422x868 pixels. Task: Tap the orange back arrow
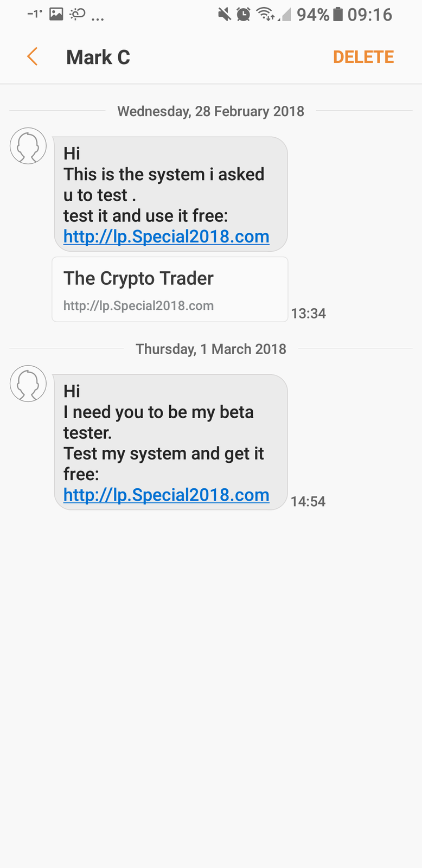(x=33, y=56)
